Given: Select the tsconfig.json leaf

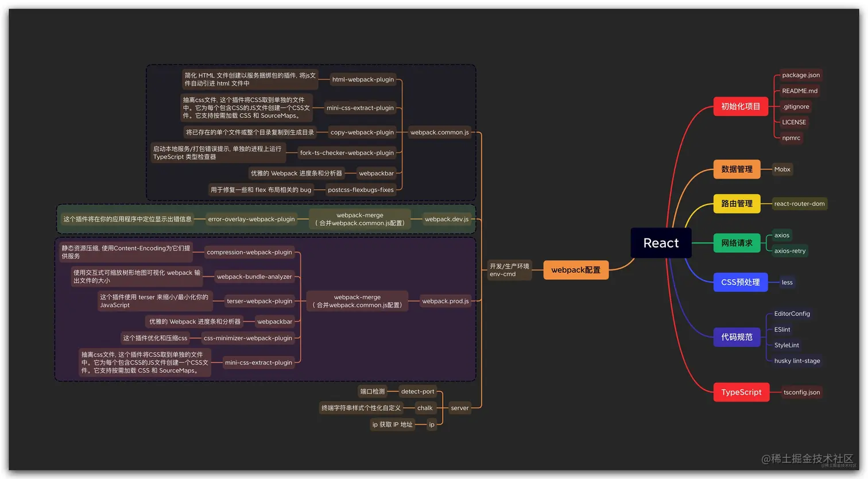Looking at the screenshot, I should [802, 392].
